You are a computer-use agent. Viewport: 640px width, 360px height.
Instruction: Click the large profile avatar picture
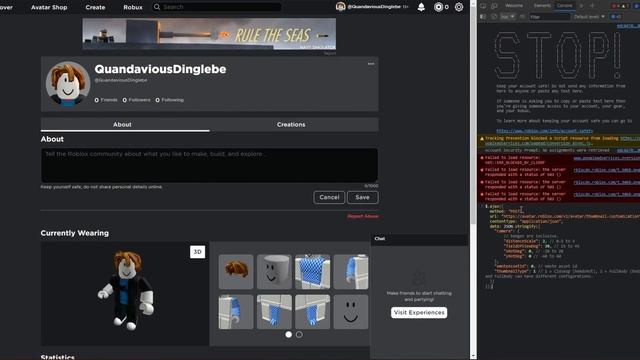(x=68, y=84)
